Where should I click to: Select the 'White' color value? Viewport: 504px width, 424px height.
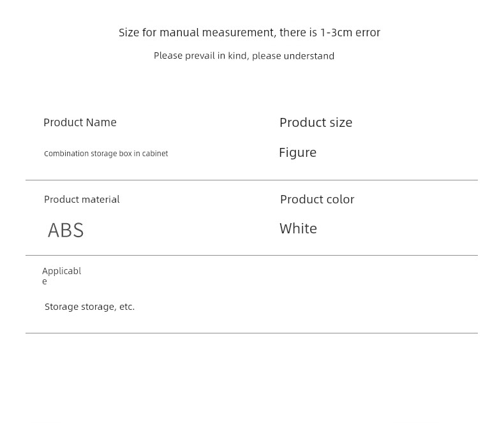tap(299, 229)
